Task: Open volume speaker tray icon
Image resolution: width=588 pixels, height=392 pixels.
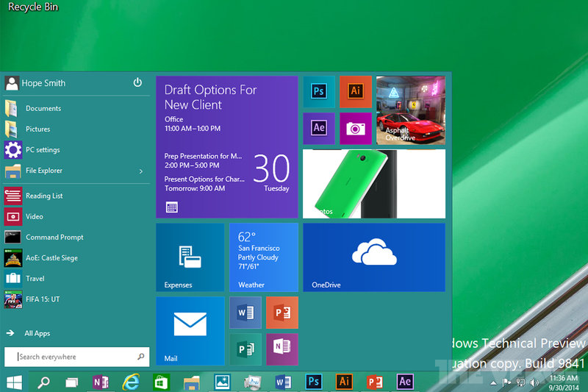Action: point(534,382)
